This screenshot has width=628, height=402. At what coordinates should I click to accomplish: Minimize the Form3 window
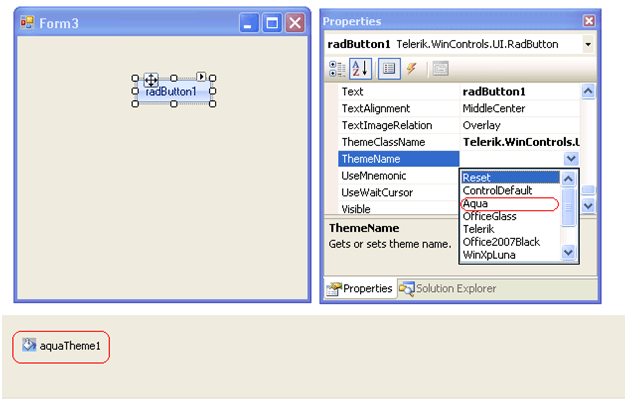[x=249, y=22]
